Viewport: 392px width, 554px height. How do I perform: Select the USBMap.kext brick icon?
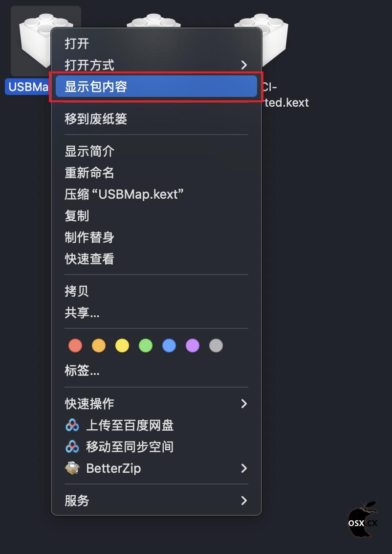tap(35, 39)
